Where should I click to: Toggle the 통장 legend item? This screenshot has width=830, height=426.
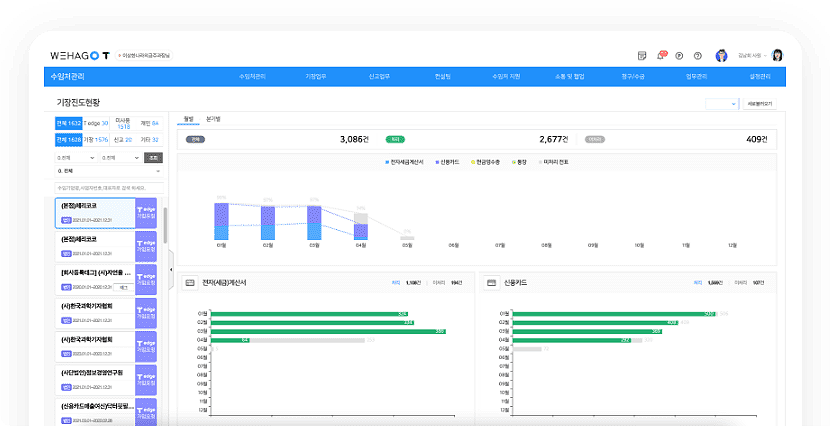tap(519, 162)
